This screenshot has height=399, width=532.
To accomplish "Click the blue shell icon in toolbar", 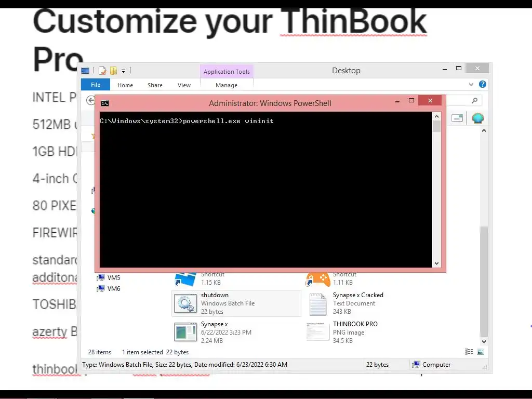I will click(x=478, y=118).
